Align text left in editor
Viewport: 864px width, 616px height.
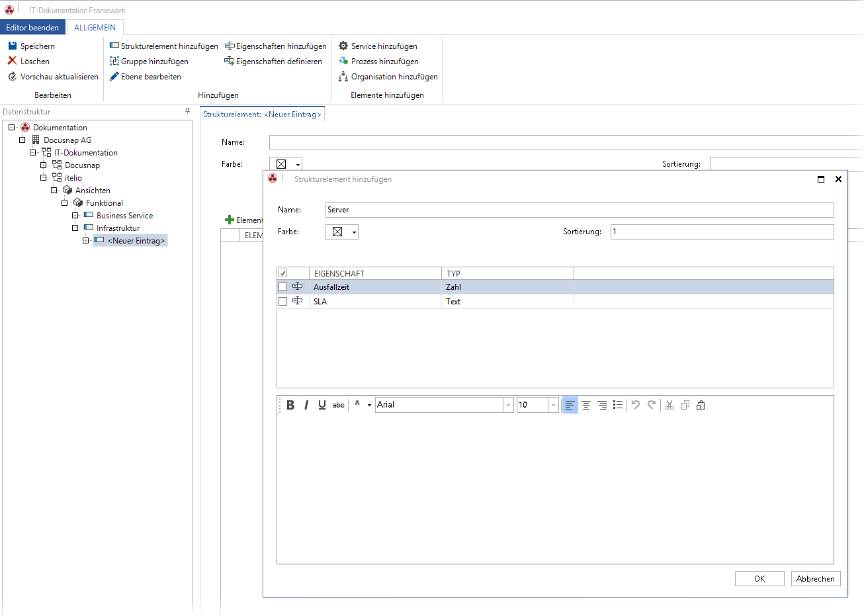click(x=570, y=405)
